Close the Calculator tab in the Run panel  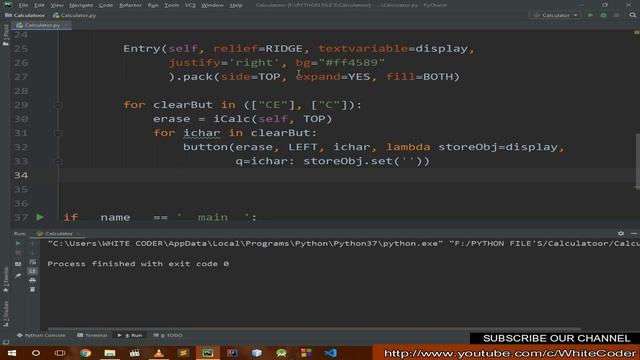coord(78,233)
